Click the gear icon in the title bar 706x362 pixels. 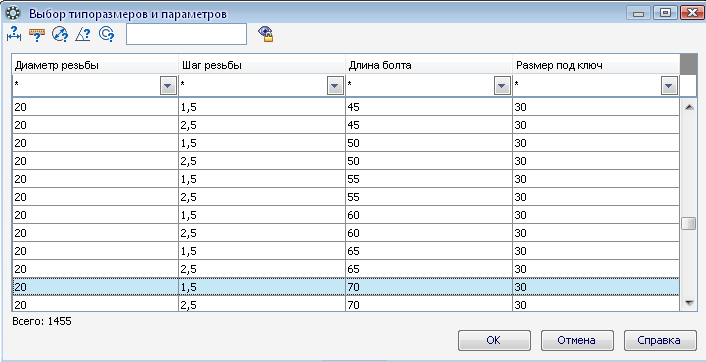click(x=12, y=14)
